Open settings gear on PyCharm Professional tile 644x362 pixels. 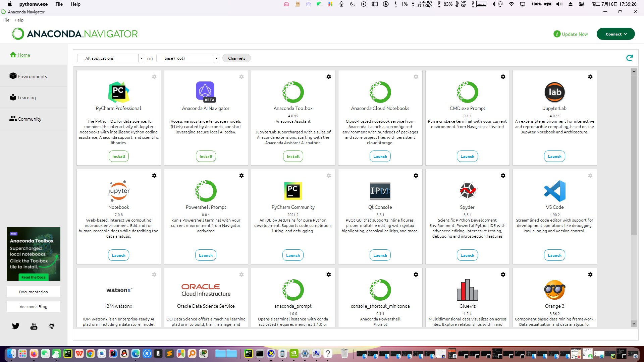(154, 77)
